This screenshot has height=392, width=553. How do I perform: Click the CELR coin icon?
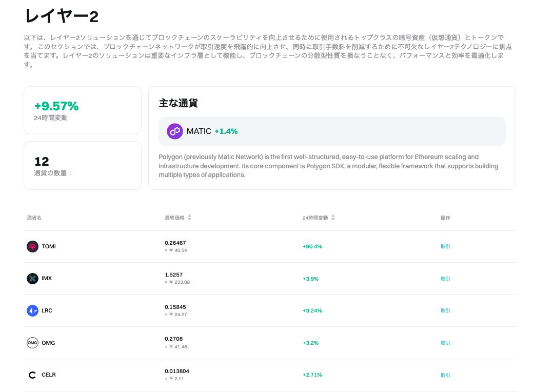32,375
